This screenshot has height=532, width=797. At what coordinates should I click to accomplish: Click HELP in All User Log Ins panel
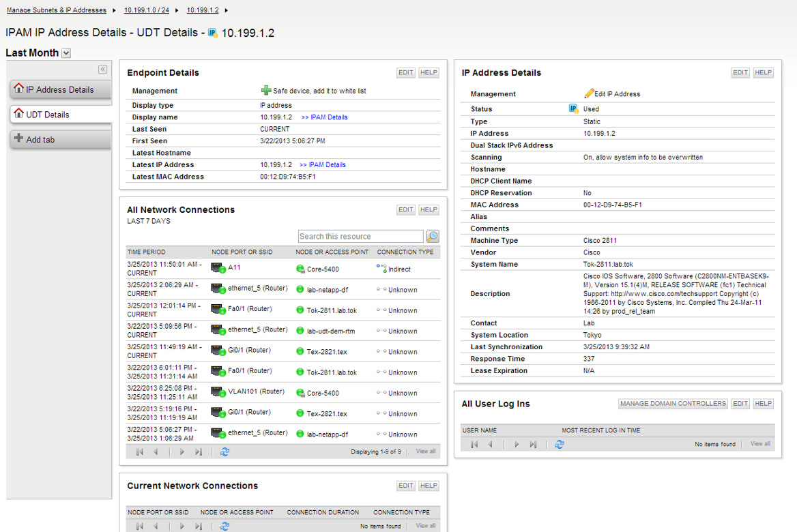[x=763, y=404]
